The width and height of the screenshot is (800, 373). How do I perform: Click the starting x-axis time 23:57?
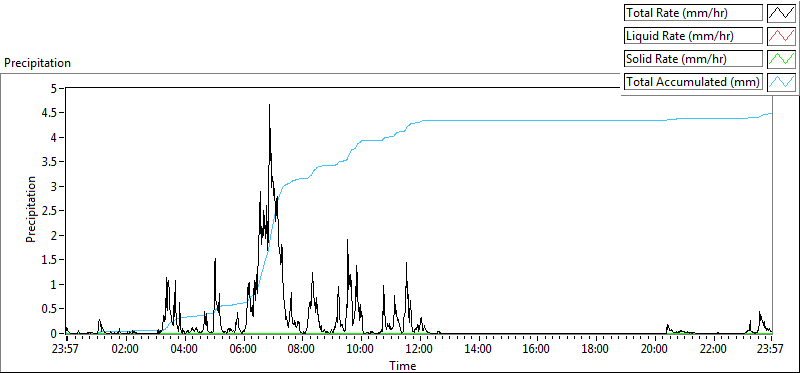click(x=66, y=349)
